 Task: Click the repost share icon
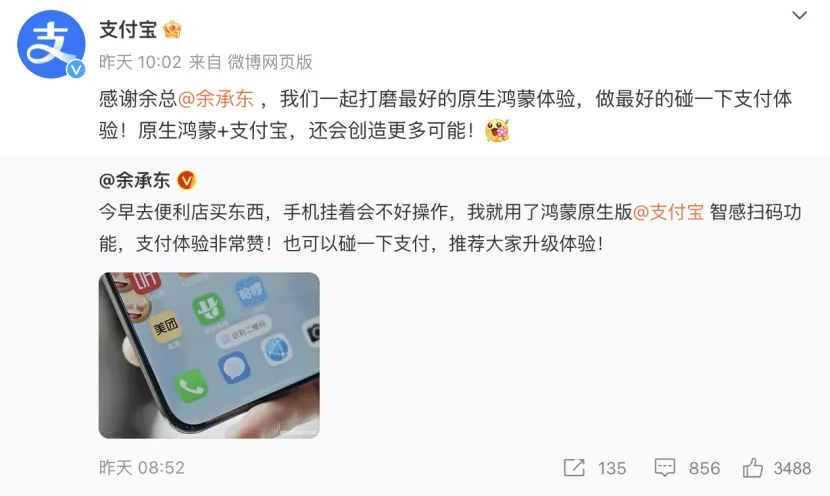574,468
